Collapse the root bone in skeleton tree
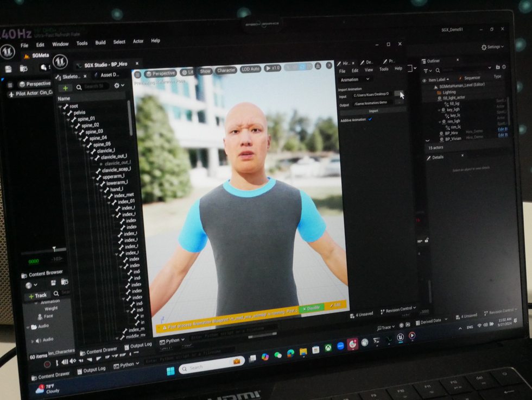532x400 pixels. [60, 107]
